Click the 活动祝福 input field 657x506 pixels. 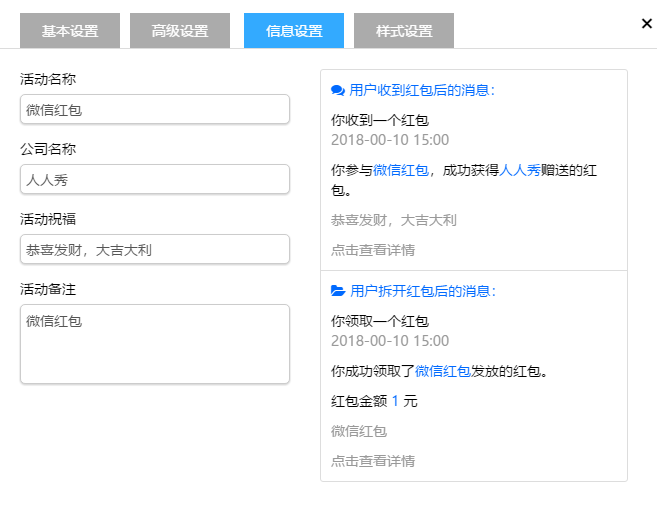[x=155, y=249]
